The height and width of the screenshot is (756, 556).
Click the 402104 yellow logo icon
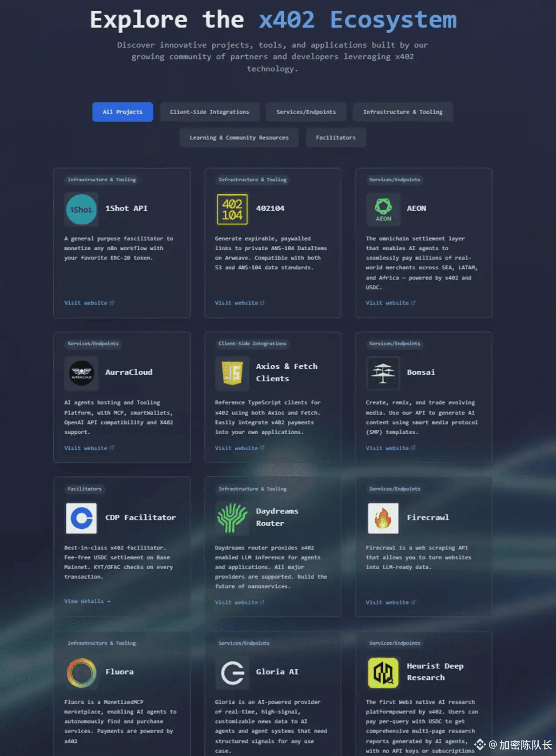tap(232, 209)
